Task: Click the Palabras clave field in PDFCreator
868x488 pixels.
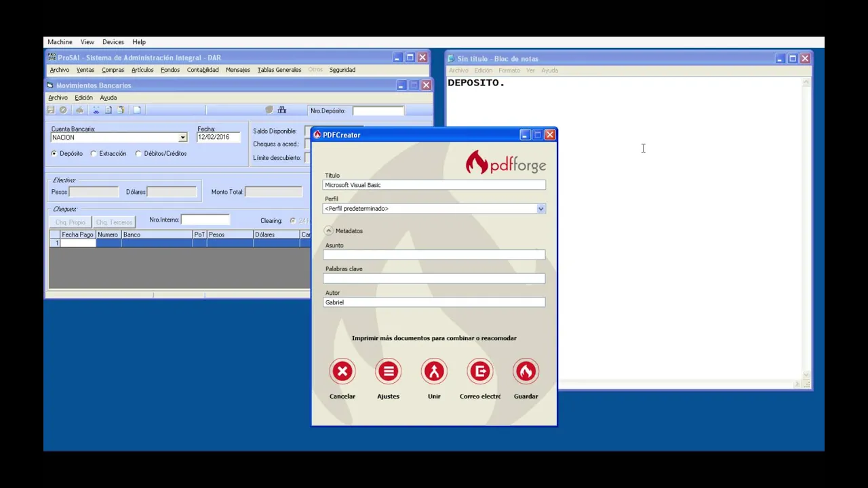Action: [x=434, y=279]
